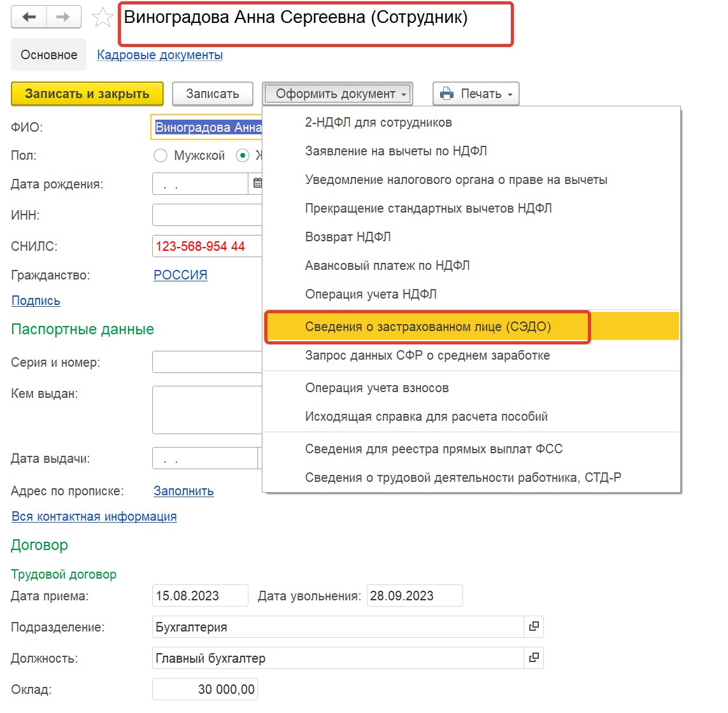Select the Мужской gender radio button
Viewport: 728px width, 713px height.
pyautogui.click(x=160, y=155)
